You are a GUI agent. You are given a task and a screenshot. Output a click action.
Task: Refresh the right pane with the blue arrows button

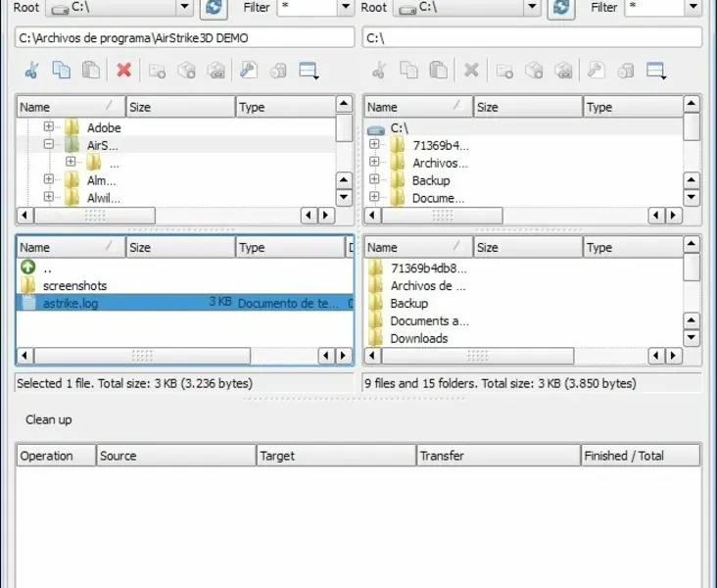pos(561,7)
